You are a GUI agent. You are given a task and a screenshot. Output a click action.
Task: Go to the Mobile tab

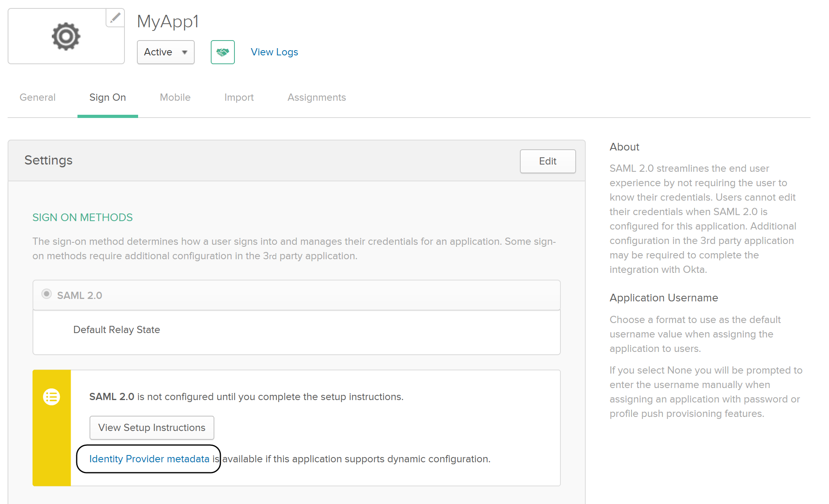[x=175, y=98]
